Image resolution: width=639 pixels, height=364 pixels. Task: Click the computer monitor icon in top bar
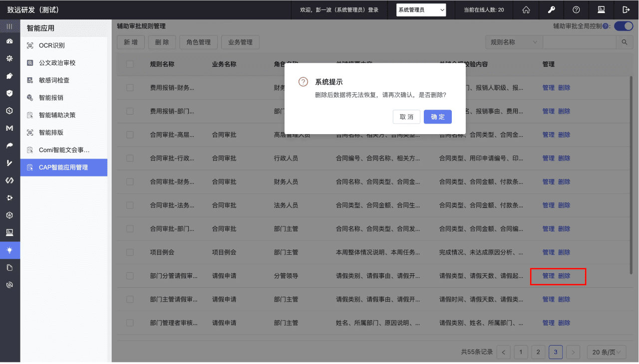(601, 9)
